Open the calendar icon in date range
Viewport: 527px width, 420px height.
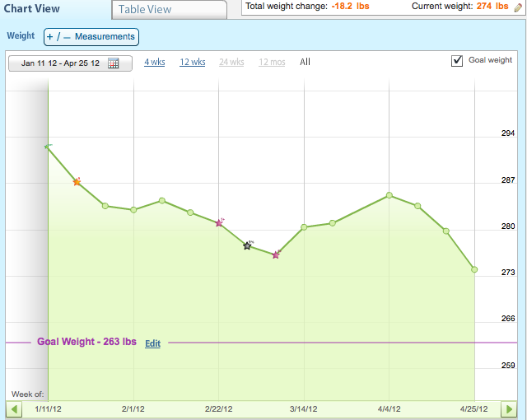[x=114, y=63]
